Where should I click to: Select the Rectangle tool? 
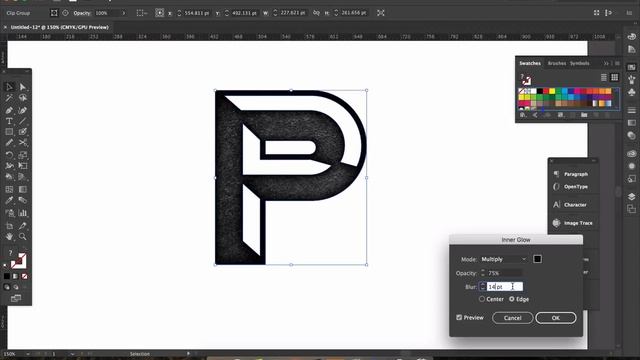coord(9,132)
